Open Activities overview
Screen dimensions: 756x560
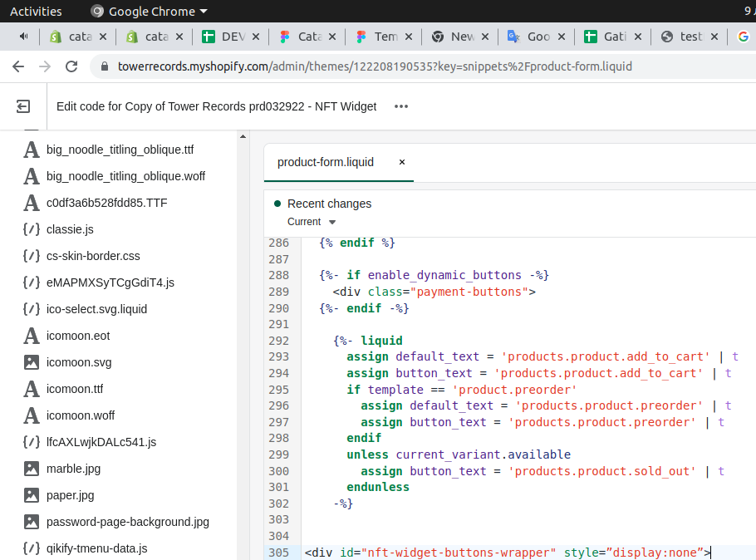point(36,12)
